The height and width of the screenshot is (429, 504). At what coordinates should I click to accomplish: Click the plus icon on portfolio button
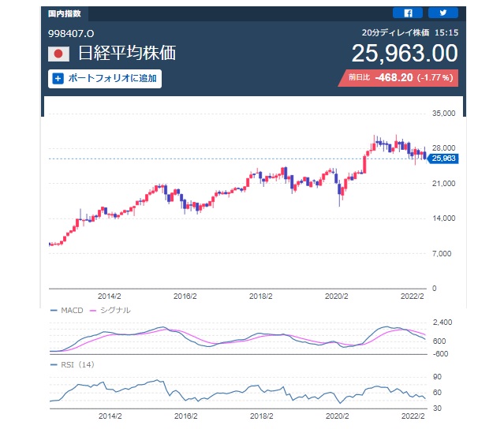(58, 79)
